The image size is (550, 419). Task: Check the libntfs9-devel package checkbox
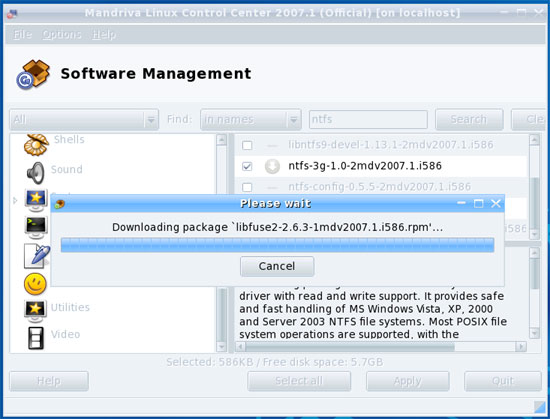pyautogui.click(x=247, y=145)
